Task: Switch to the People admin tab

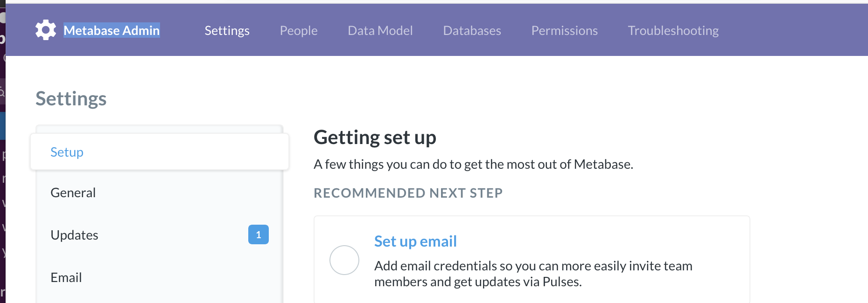Action: [x=298, y=30]
